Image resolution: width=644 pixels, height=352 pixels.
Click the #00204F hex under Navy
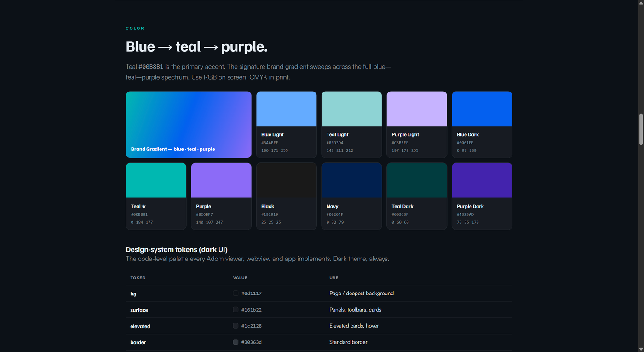pos(335,214)
